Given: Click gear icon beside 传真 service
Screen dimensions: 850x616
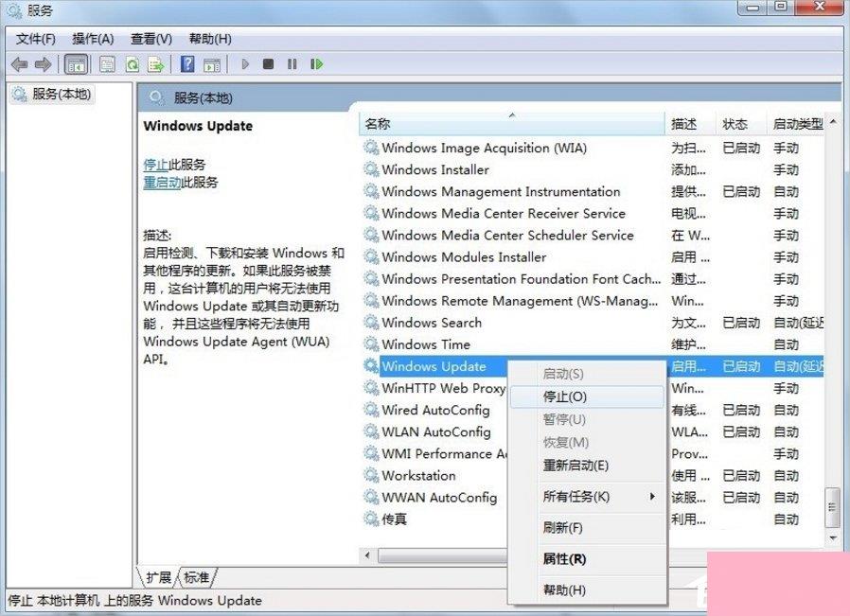Looking at the screenshot, I should [371, 519].
